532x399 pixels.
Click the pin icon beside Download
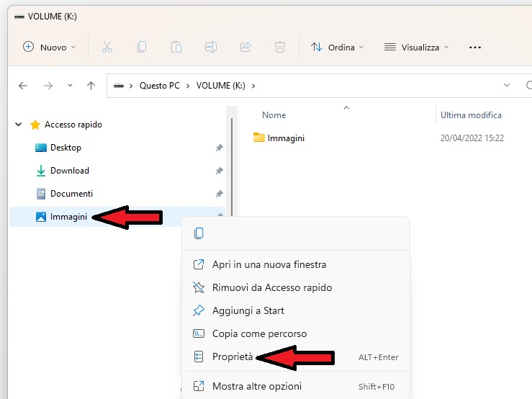point(219,171)
